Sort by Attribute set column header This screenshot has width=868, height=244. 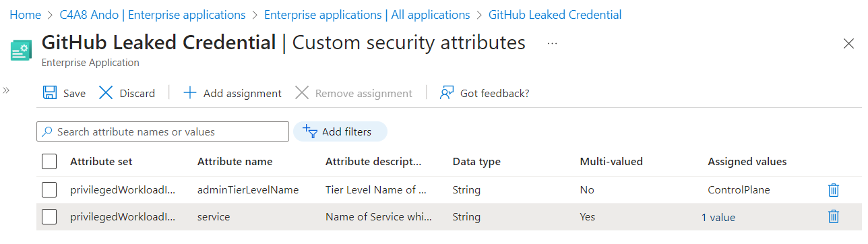(101, 162)
